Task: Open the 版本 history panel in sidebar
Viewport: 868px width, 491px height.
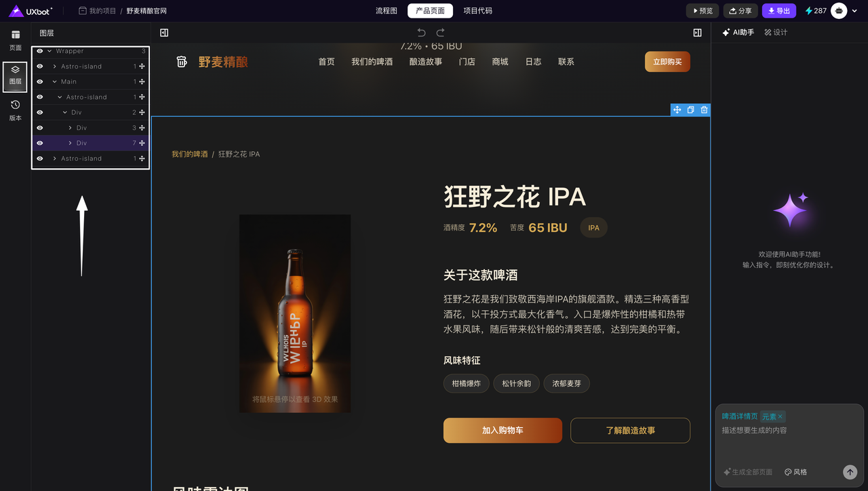Action: [x=15, y=110]
